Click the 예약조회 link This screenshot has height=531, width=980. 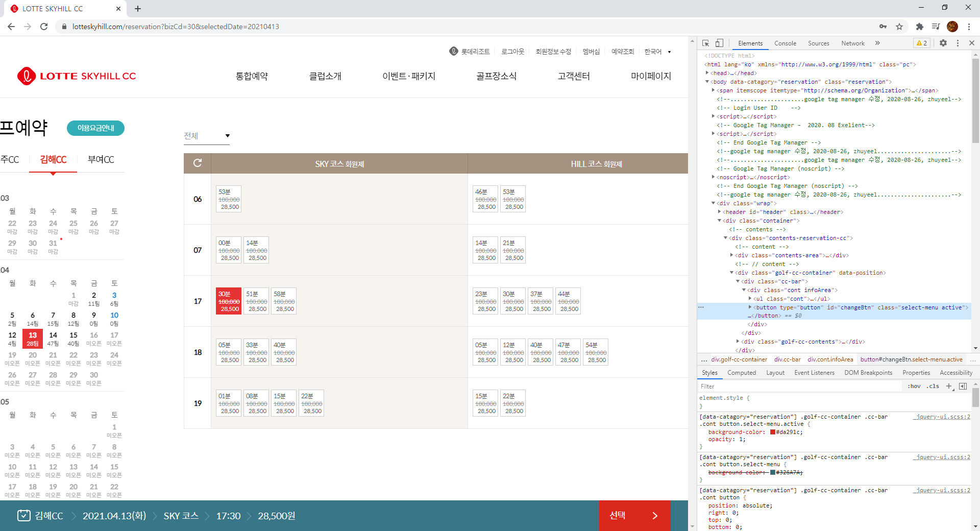tap(622, 52)
